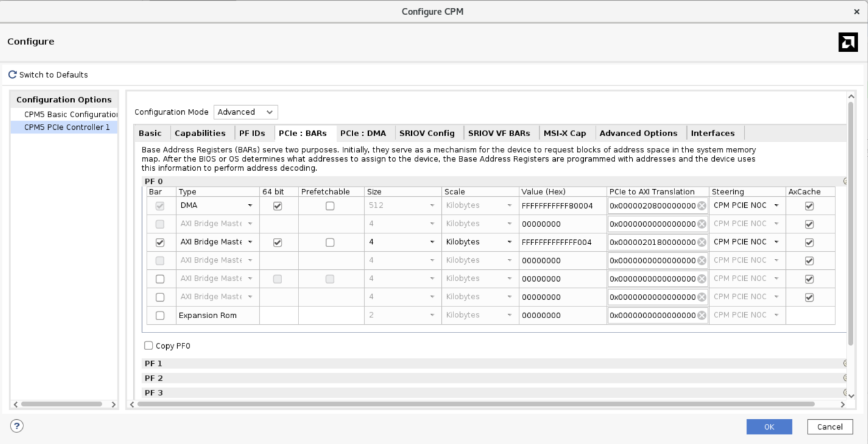Viewport: 868px width, 444px height.
Task: Click the horizontal scrollbar of the configuration panel
Action: click(476, 404)
